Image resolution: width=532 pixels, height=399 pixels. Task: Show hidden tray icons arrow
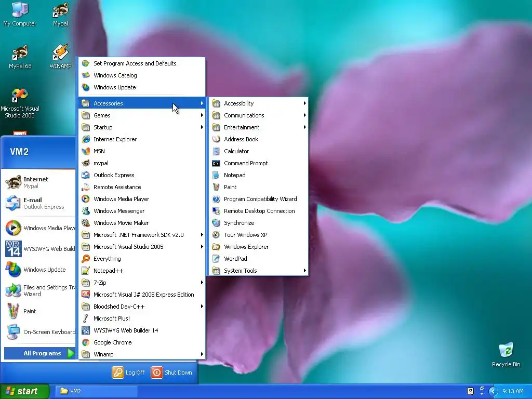tap(493, 392)
